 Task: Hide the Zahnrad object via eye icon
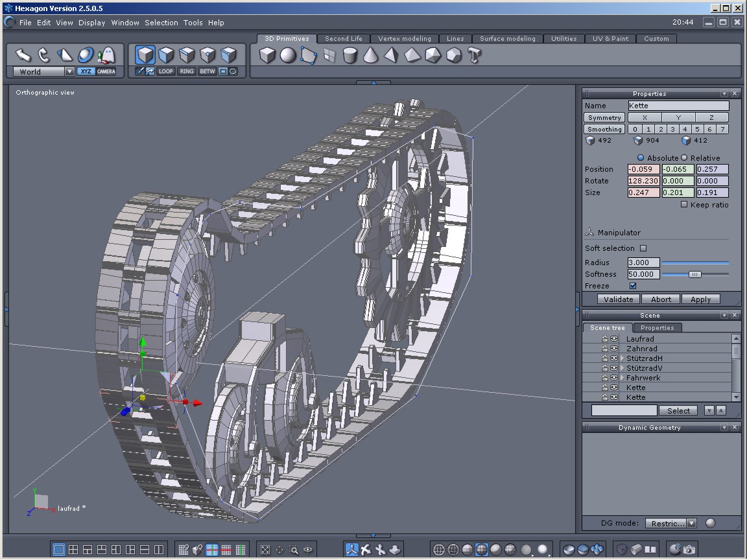click(x=614, y=349)
